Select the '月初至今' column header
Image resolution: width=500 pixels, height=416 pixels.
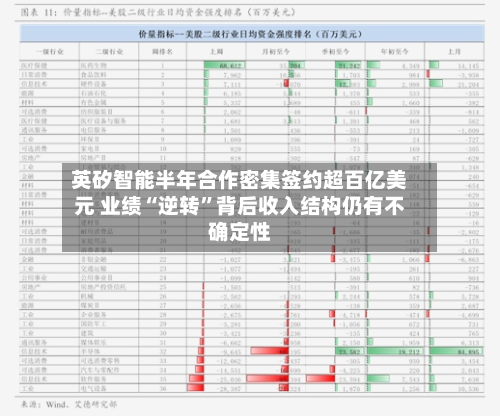(x=276, y=52)
